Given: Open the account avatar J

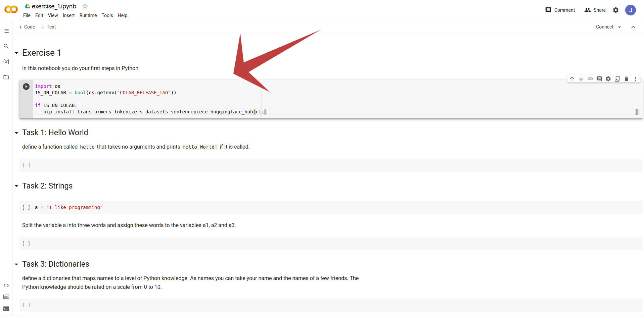Looking at the screenshot, I should point(631,10).
